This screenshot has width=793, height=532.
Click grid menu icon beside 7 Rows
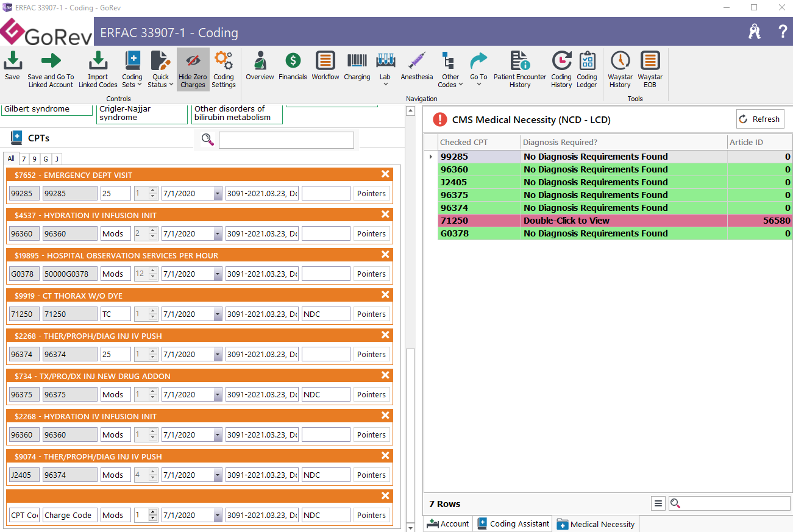coord(658,503)
